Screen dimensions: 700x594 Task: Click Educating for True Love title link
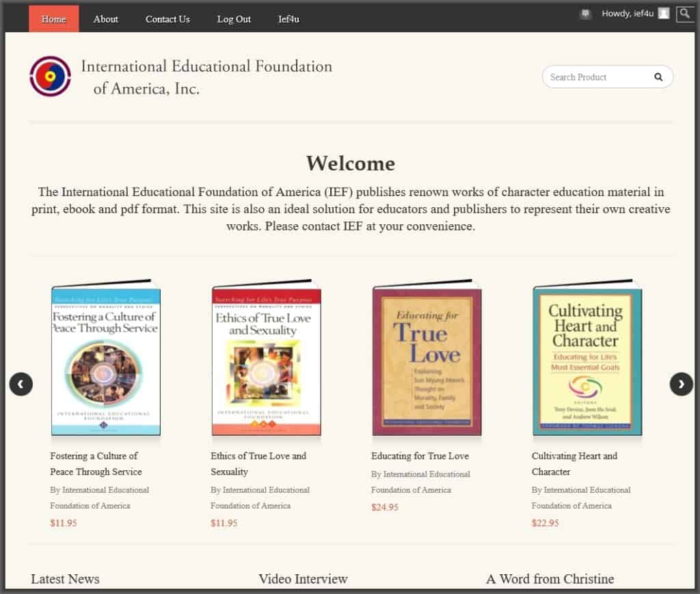pyautogui.click(x=420, y=456)
